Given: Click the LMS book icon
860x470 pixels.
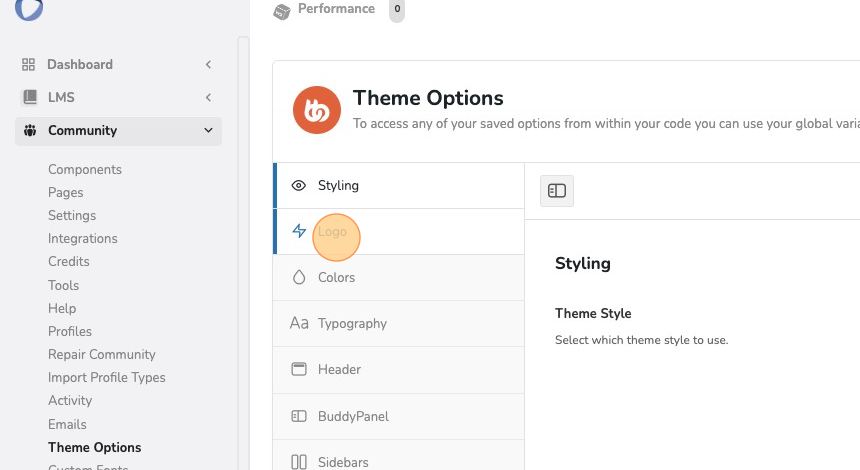Looking at the screenshot, I should click(x=30, y=97).
